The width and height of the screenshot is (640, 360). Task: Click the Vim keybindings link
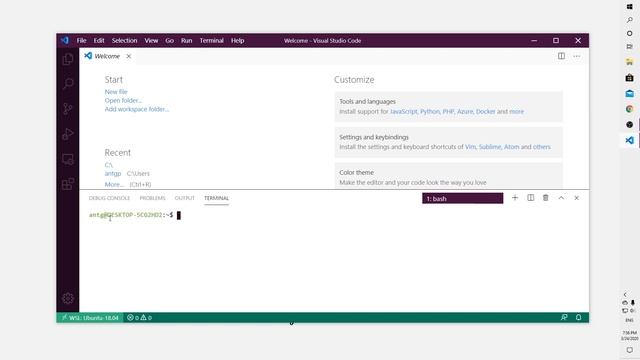point(470,147)
